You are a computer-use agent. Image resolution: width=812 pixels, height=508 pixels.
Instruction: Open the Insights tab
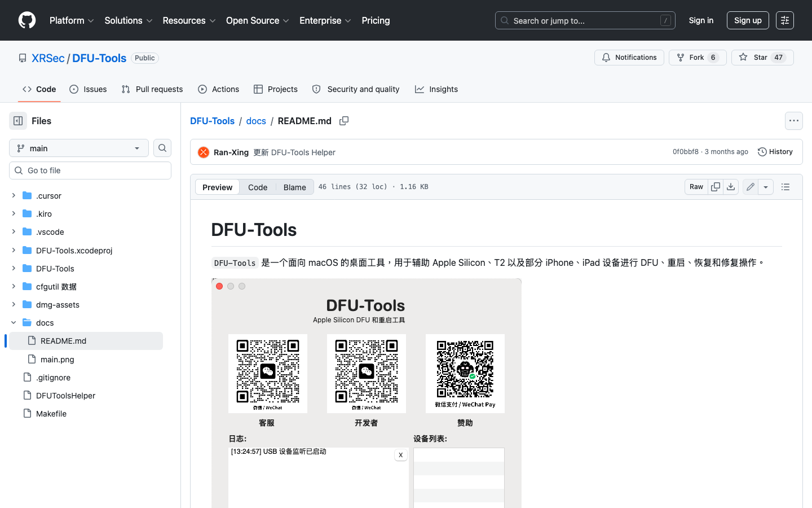click(x=436, y=89)
